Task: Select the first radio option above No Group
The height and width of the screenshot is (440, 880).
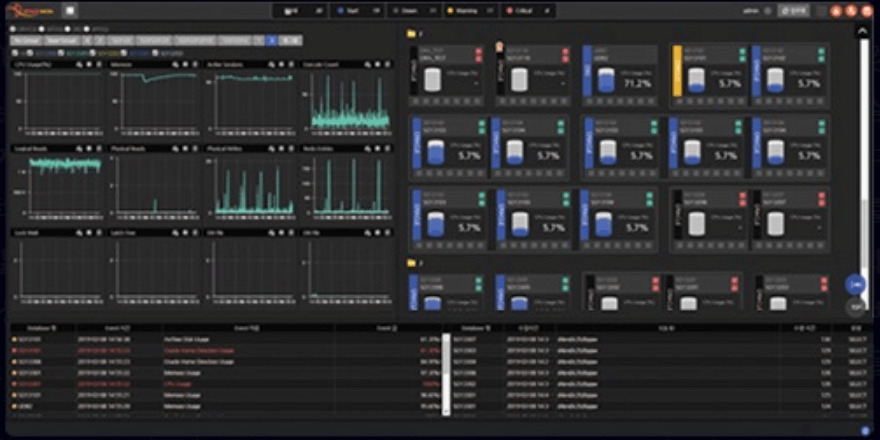Action: click(x=13, y=28)
